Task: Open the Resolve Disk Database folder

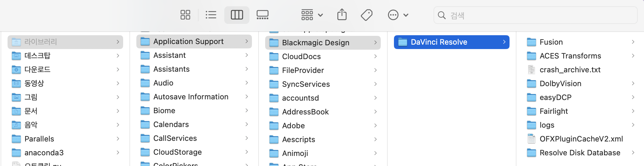Action: (x=581, y=152)
